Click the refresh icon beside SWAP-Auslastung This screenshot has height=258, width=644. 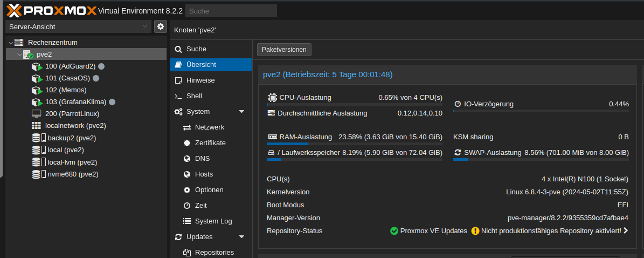[x=458, y=153]
